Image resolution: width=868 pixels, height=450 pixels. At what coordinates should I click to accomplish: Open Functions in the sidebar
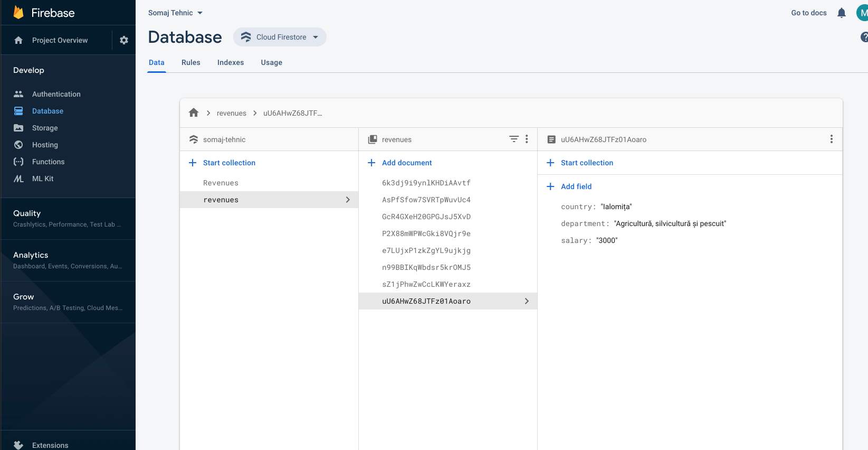(x=48, y=162)
